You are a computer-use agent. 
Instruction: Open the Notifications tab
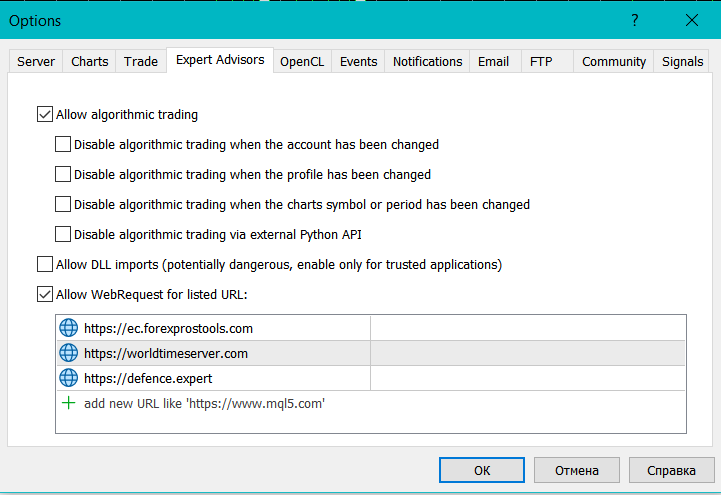[427, 62]
